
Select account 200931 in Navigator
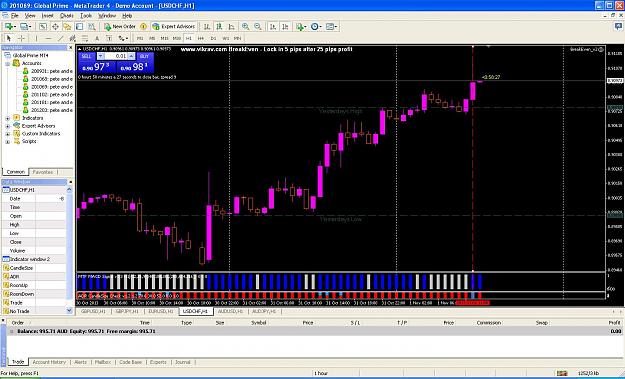click(x=47, y=71)
